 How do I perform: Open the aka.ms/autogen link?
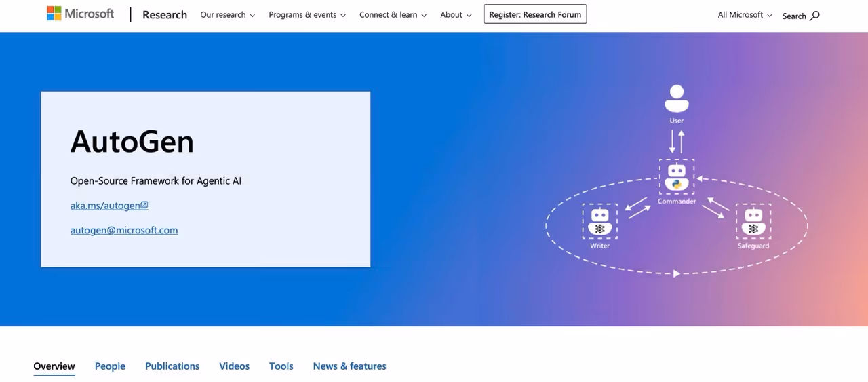109,206
